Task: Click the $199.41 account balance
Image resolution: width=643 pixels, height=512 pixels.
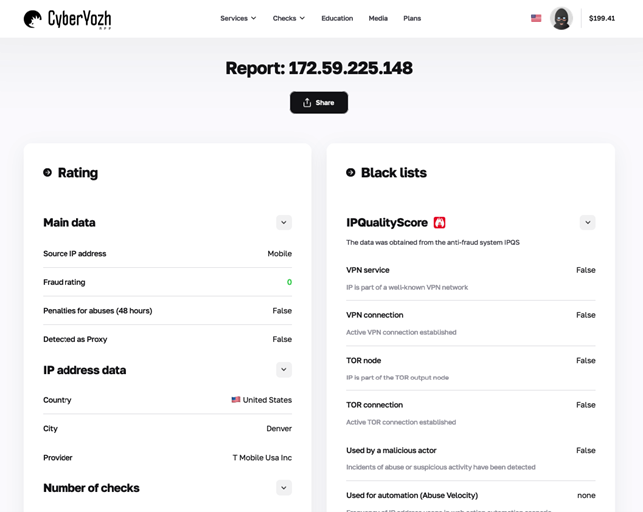Action: tap(602, 18)
